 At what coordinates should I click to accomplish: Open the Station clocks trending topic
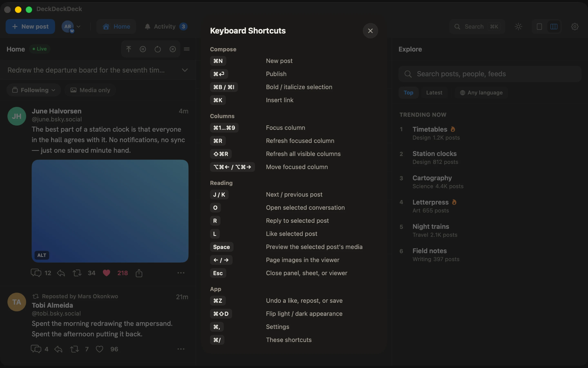(x=434, y=154)
